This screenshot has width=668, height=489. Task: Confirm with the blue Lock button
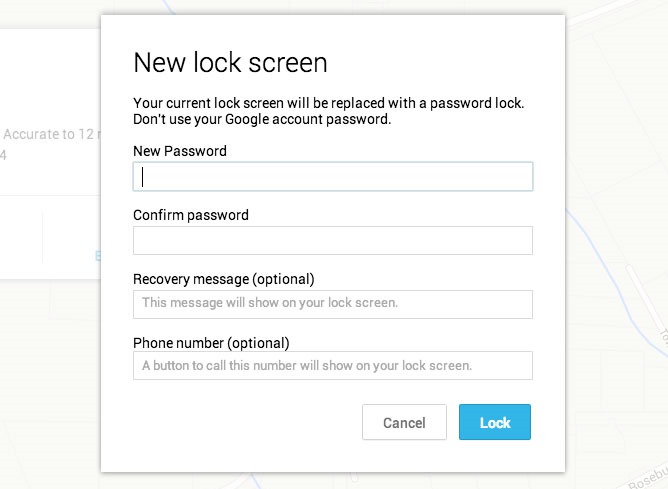click(495, 423)
